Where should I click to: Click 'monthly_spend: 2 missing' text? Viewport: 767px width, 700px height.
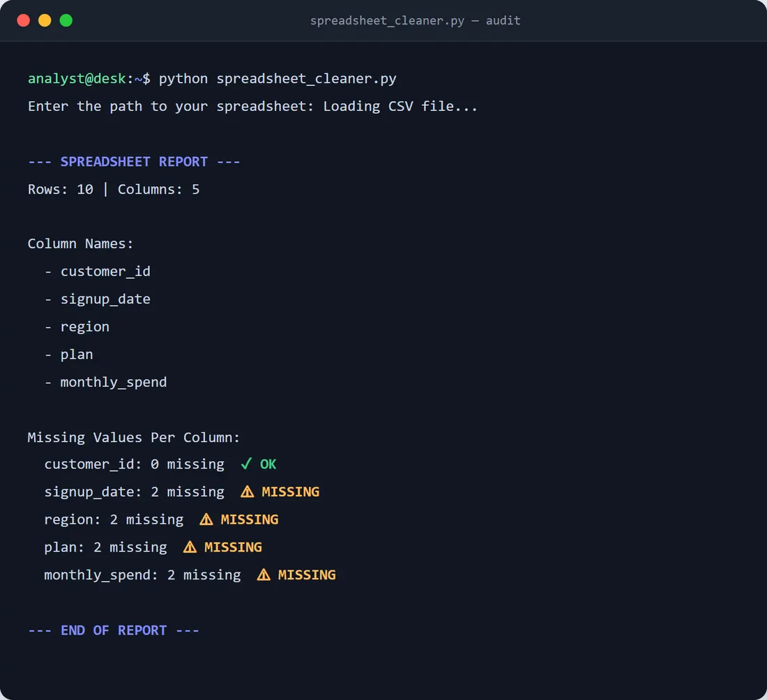point(143,575)
